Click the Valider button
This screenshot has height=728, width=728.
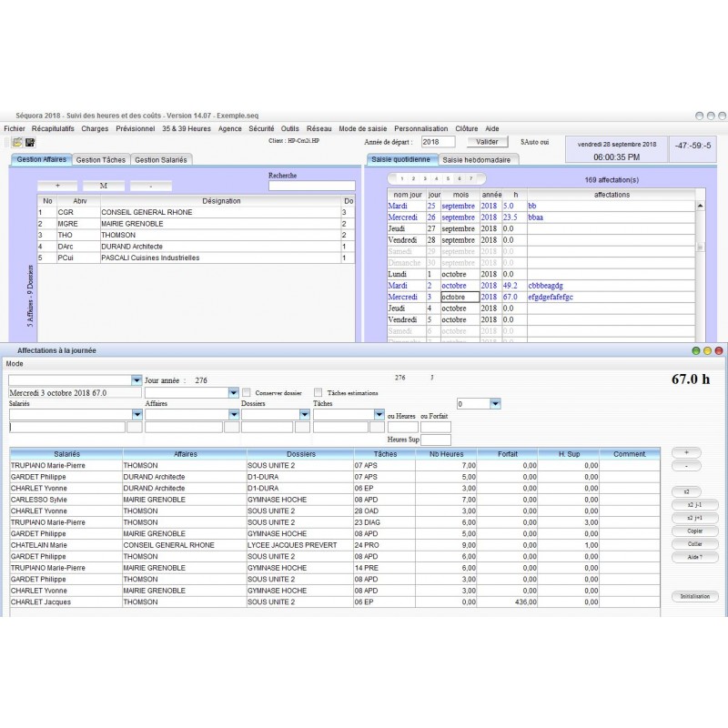(x=487, y=142)
